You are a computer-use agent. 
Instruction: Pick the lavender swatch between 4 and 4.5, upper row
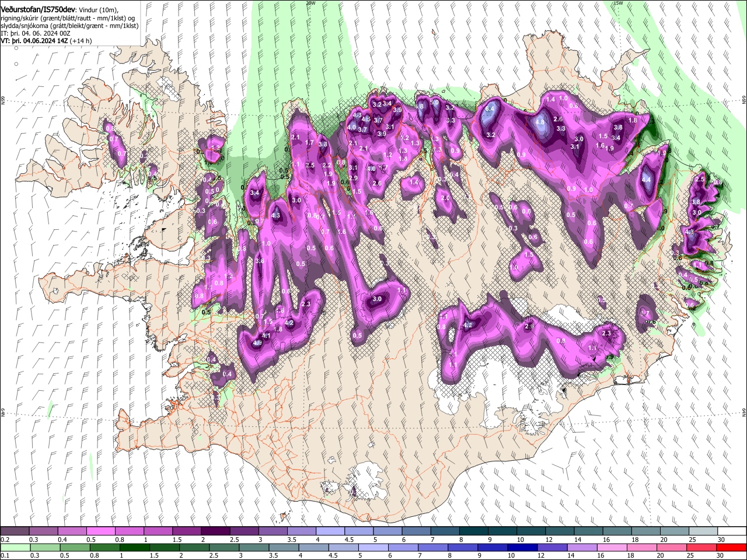pos(329,531)
